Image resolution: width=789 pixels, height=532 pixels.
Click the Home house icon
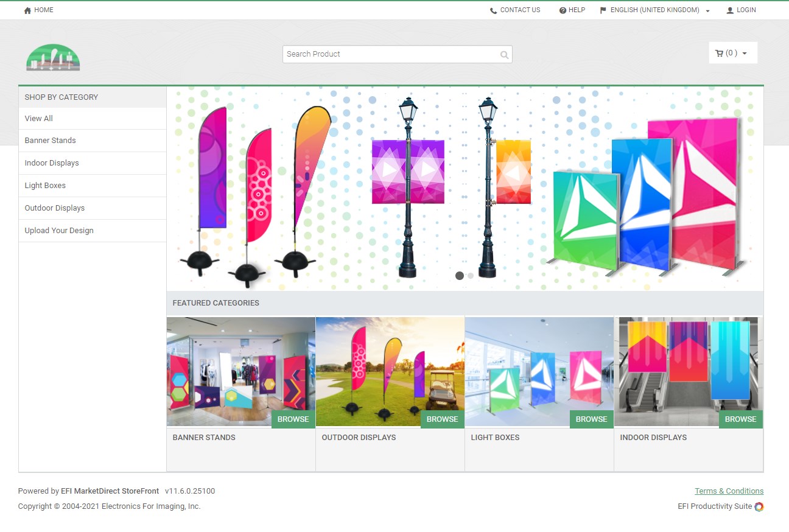[x=27, y=10]
